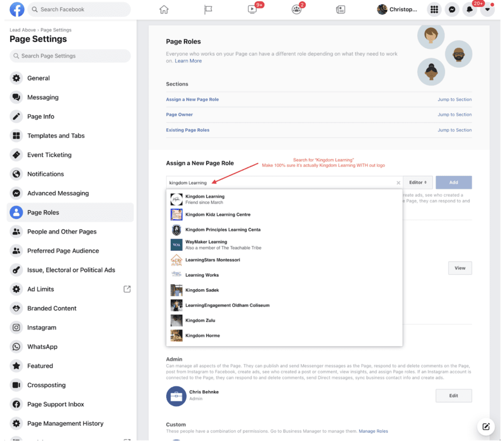Click the Ad Limits gear icon
This screenshot has width=504, height=442.
tap(16, 289)
